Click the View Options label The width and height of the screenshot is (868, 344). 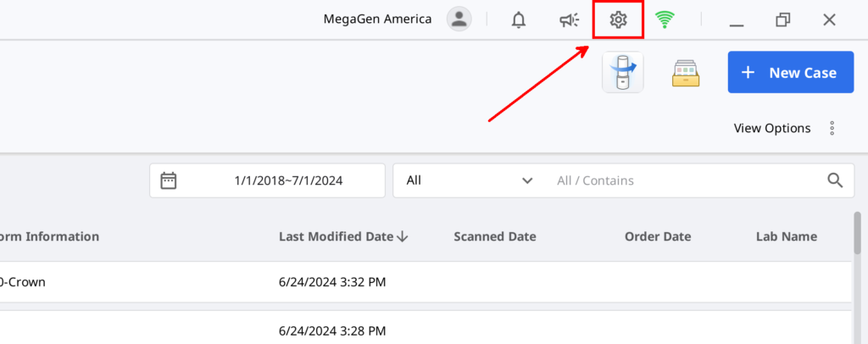click(x=771, y=128)
